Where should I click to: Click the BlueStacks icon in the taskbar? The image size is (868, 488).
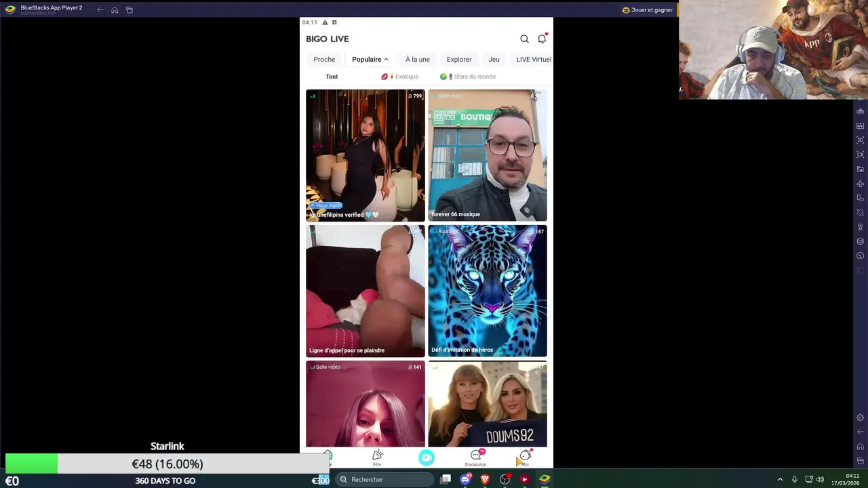tap(545, 479)
